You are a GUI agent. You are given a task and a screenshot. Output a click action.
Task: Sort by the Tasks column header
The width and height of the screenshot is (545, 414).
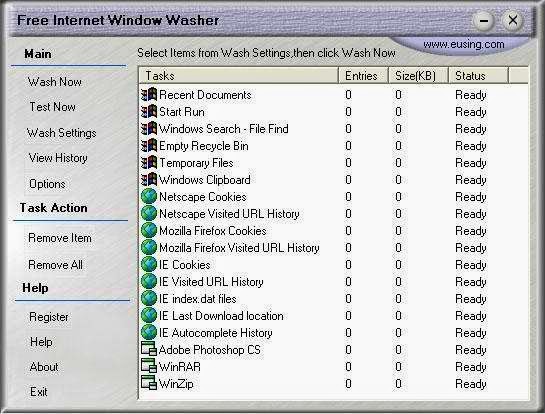[239, 75]
